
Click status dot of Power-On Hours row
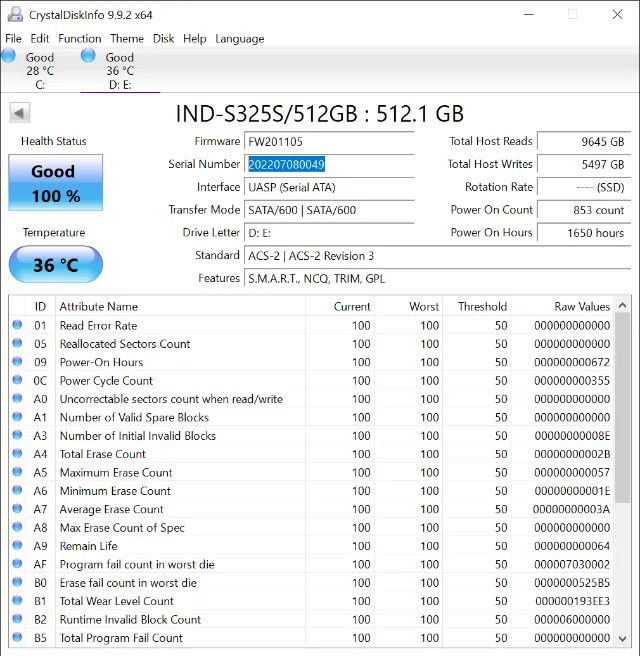(x=17, y=361)
